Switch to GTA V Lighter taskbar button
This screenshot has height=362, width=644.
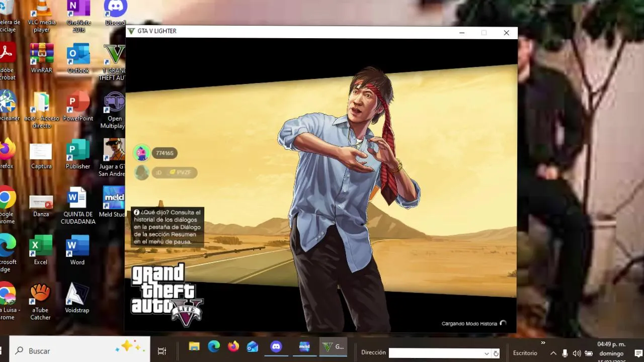coord(334,346)
